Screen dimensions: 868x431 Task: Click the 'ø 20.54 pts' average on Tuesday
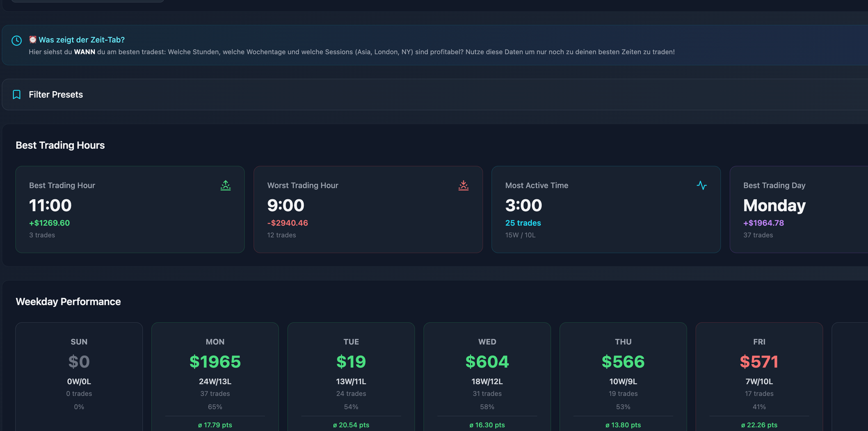(x=351, y=425)
